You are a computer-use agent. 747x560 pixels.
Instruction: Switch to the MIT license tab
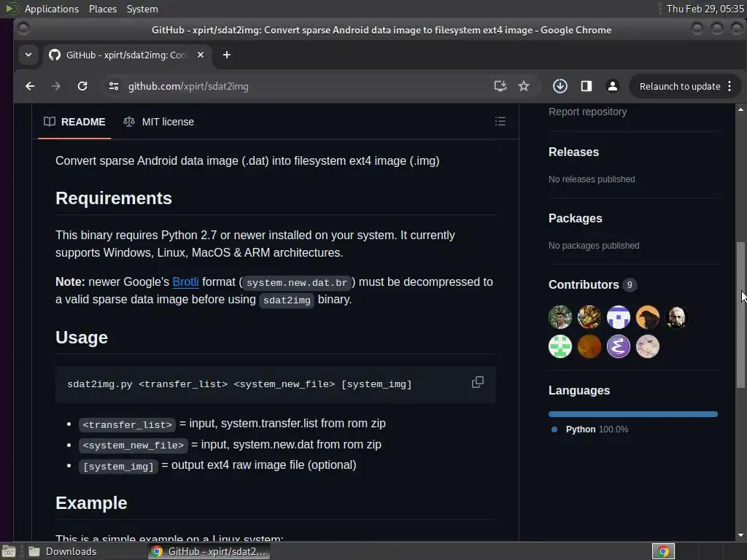tap(158, 122)
